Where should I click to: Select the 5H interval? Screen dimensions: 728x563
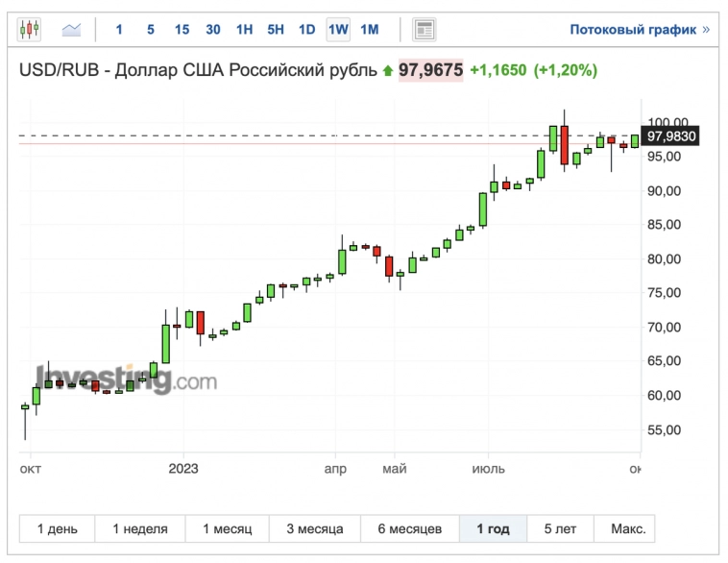[x=276, y=29]
